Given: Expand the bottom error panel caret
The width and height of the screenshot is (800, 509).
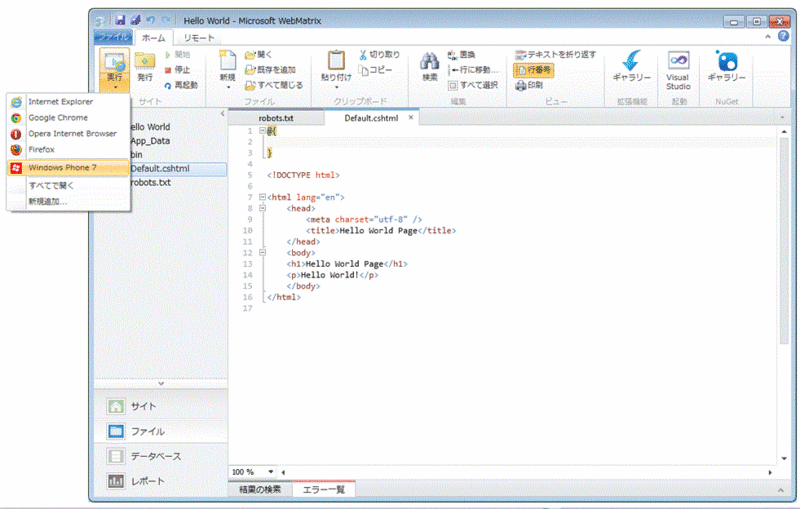Looking at the screenshot, I should [x=780, y=490].
